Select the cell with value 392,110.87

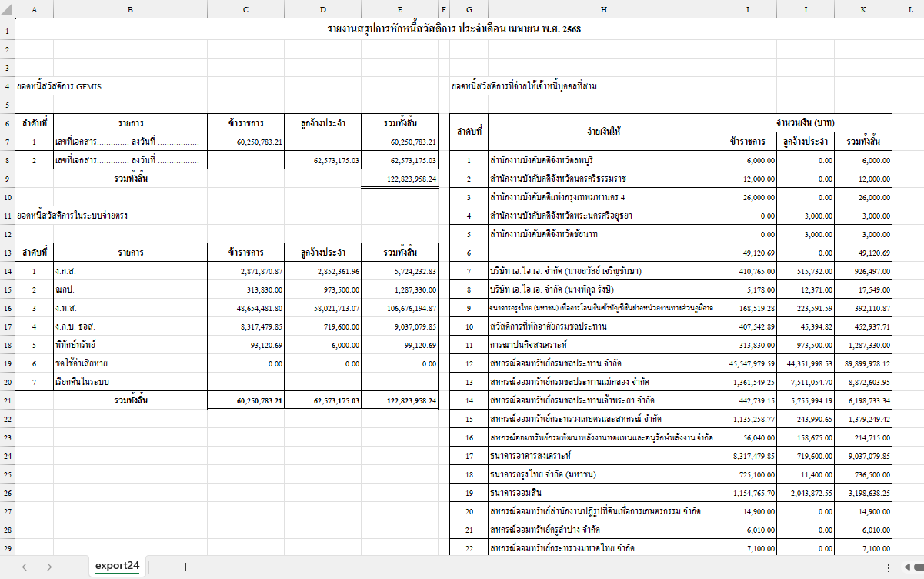click(x=863, y=308)
